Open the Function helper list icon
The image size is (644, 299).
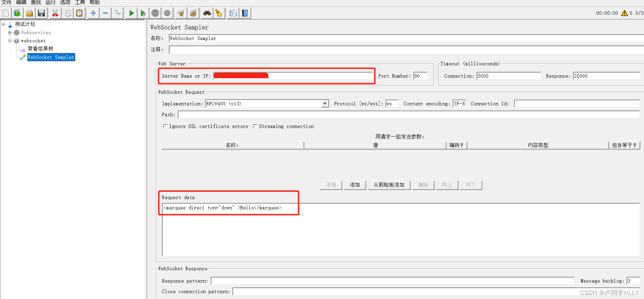[233, 13]
